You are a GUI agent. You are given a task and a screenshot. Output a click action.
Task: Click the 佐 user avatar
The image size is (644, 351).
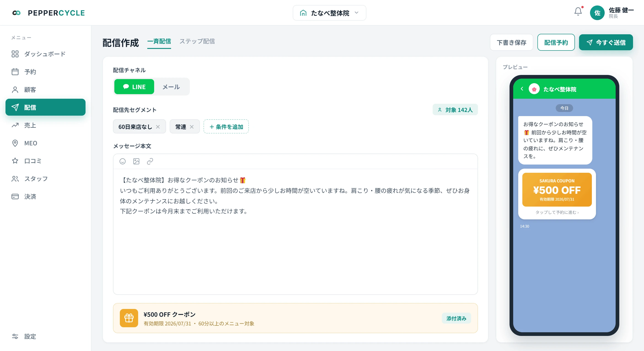tap(597, 13)
